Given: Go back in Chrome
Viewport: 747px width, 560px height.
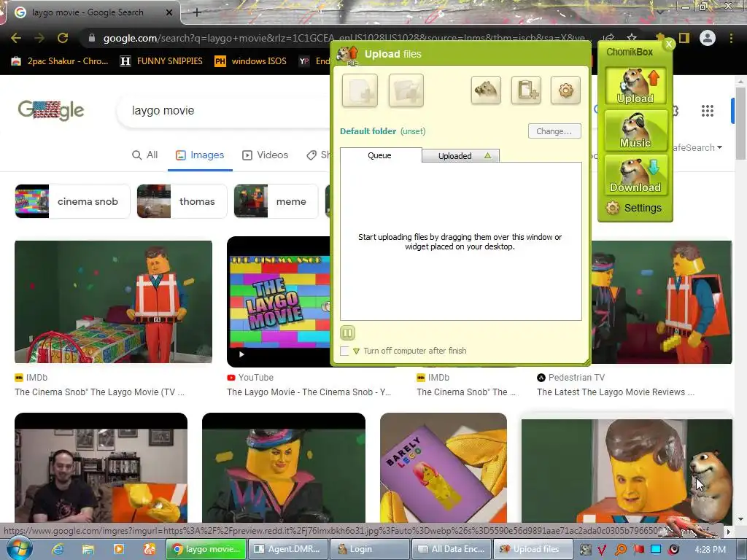Looking at the screenshot, I should point(16,38).
